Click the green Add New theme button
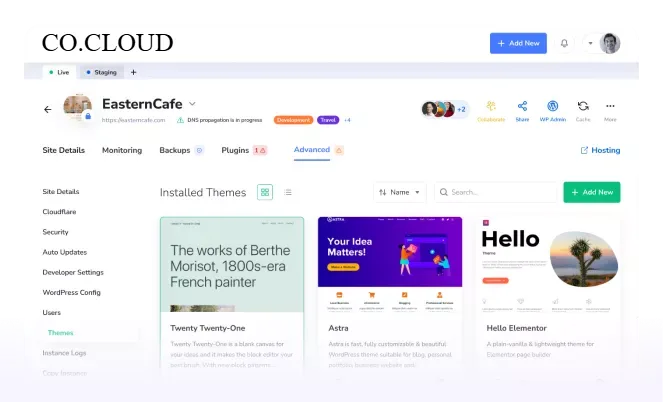The height and width of the screenshot is (402, 663). 591,192
